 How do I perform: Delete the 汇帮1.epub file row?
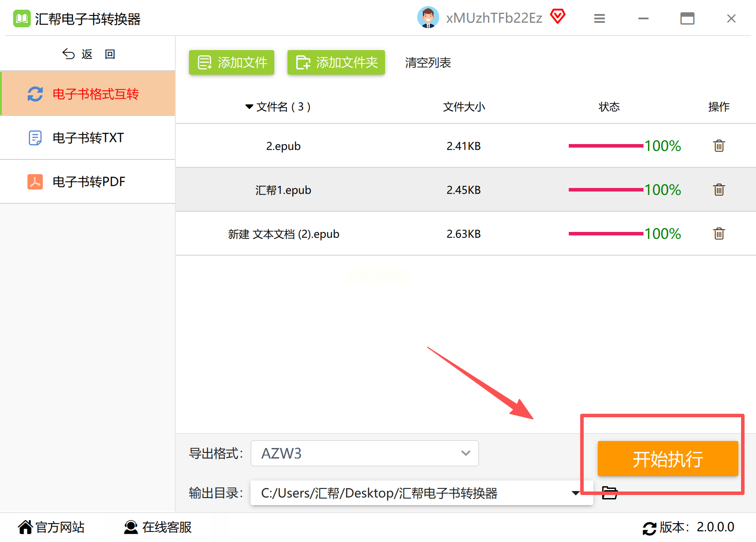pyautogui.click(x=719, y=189)
